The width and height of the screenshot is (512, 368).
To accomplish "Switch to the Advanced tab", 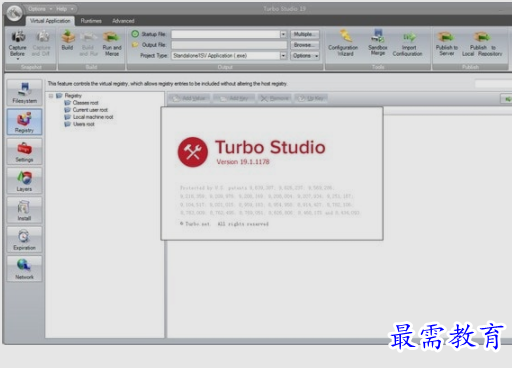I will tap(123, 21).
